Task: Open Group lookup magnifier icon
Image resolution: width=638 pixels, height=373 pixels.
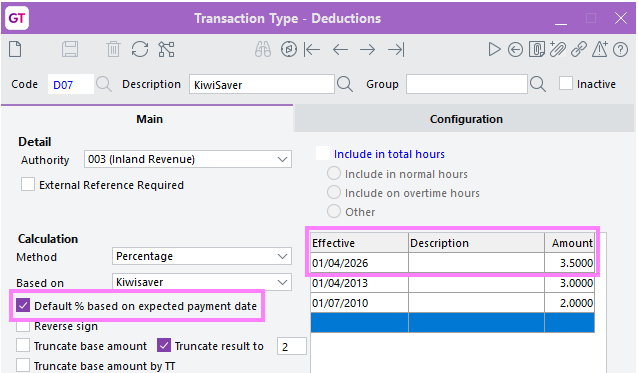Action: tap(537, 84)
